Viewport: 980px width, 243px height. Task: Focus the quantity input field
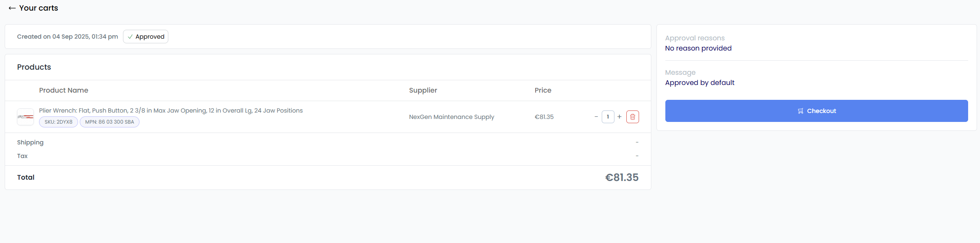[608, 117]
